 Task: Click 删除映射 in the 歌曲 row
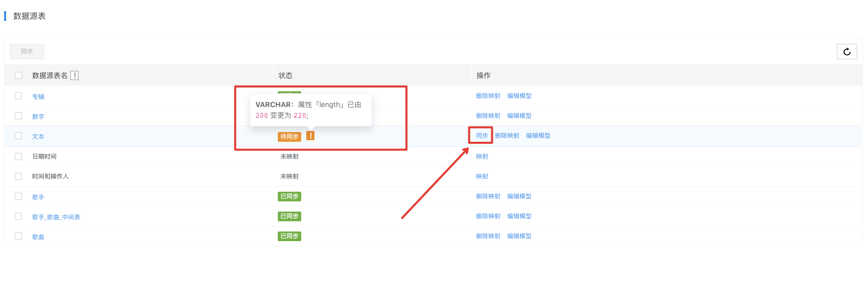488,236
